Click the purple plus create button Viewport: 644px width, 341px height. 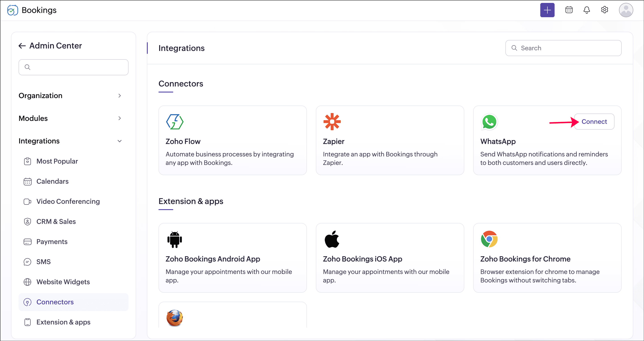(x=547, y=10)
